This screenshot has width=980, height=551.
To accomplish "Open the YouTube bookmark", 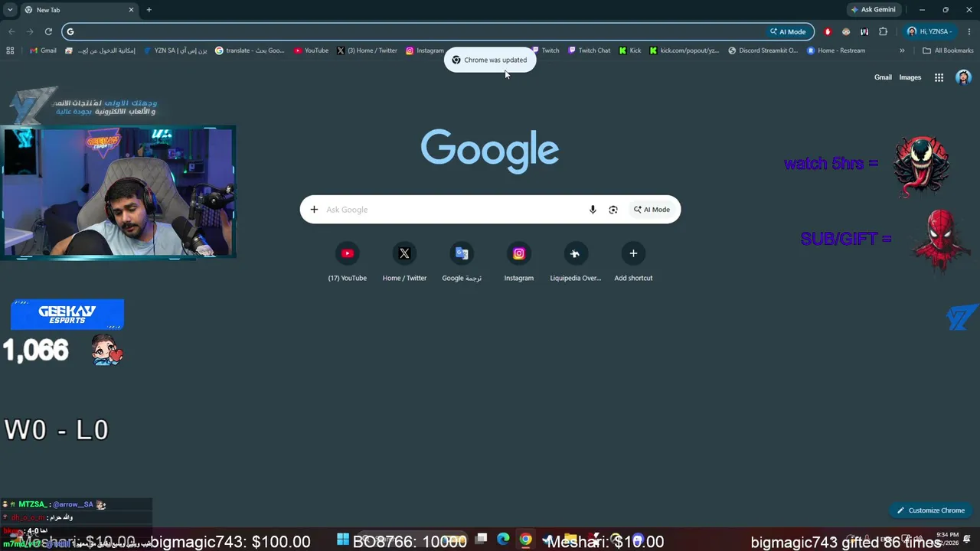I will [311, 51].
